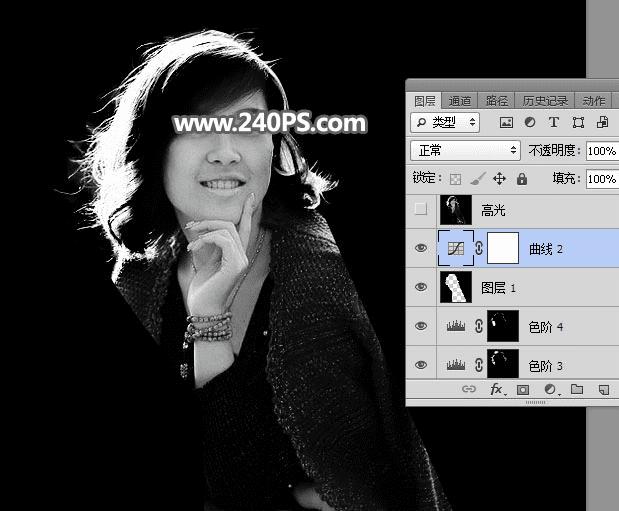
Task: Select the 曲线 2 white layer mask
Action: click(503, 248)
